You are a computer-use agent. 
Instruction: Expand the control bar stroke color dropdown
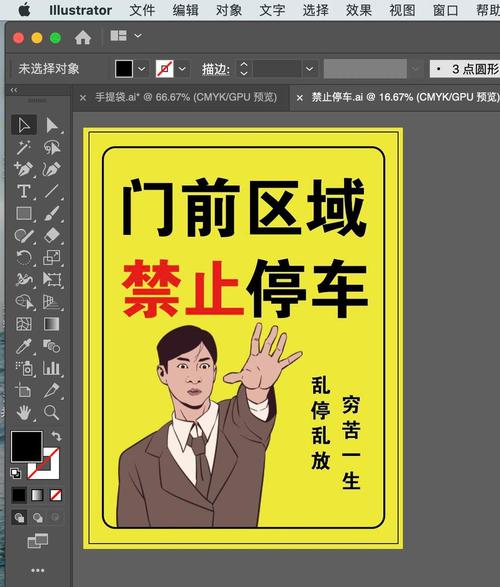[182, 69]
